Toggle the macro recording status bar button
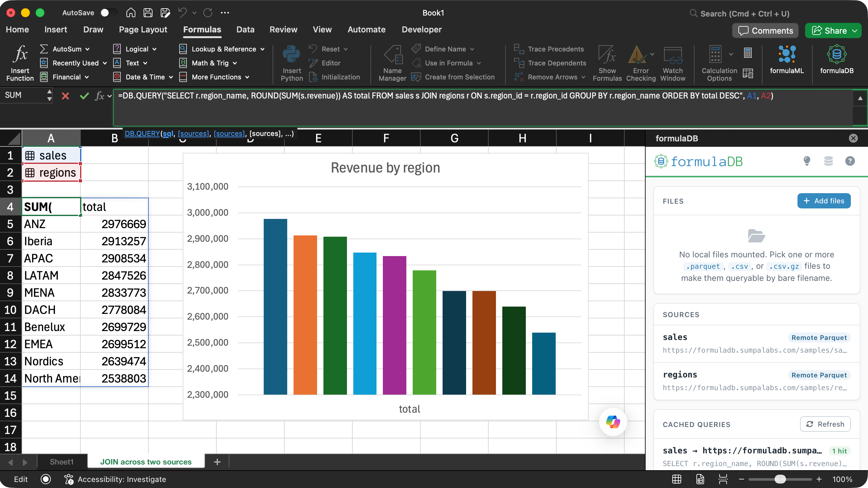 click(46, 479)
